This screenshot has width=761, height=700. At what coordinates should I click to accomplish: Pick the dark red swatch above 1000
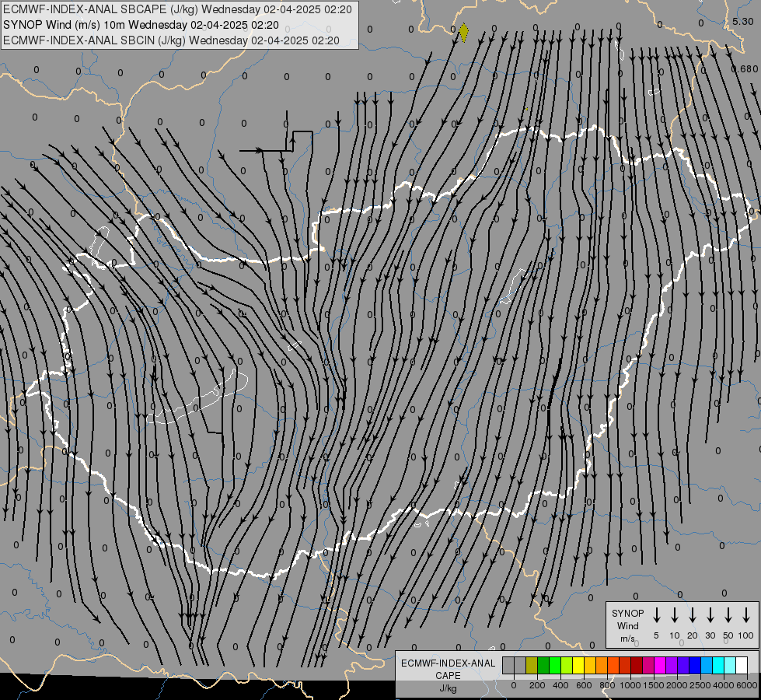637,665
